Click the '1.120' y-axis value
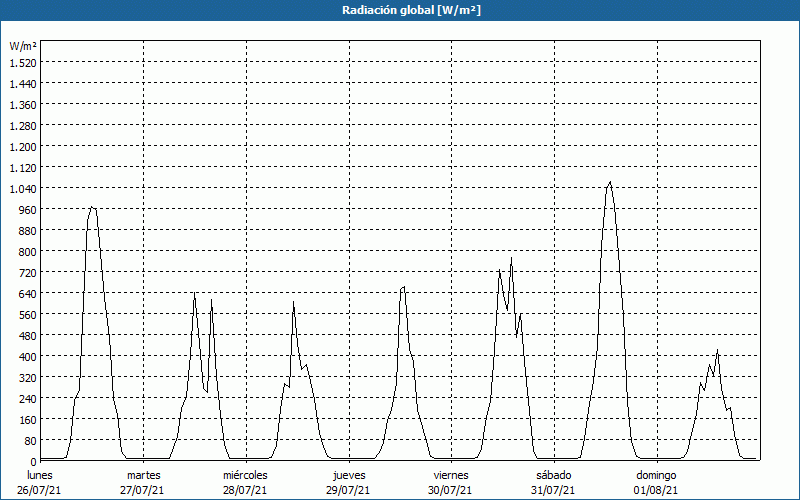 (x=23, y=168)
